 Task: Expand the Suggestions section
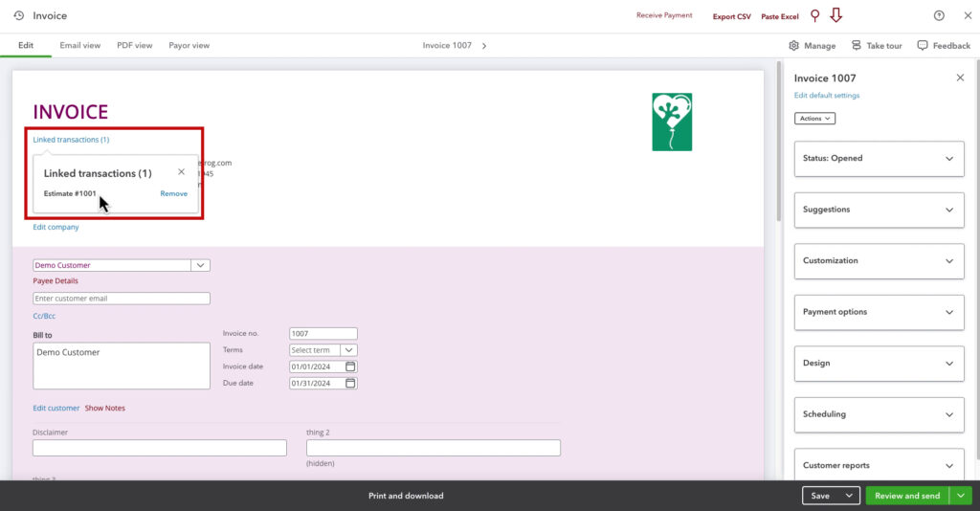879,210
